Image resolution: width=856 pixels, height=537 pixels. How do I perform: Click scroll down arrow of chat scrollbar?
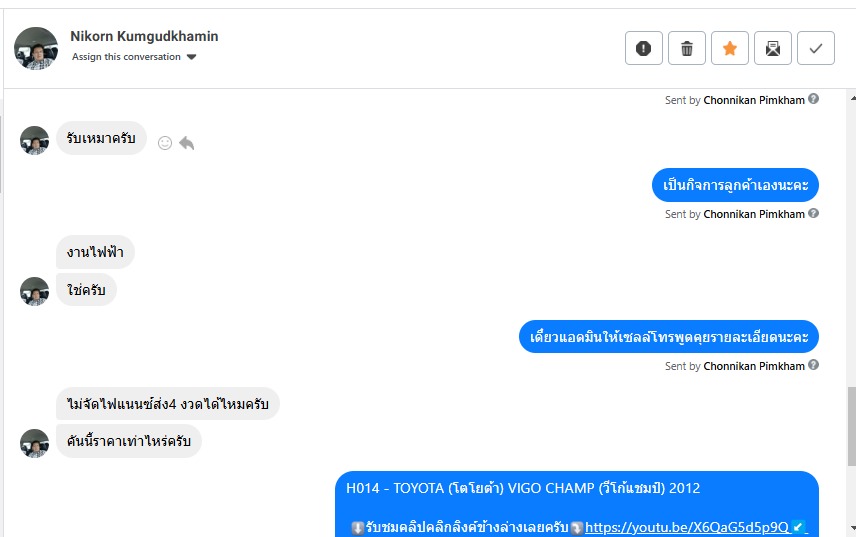[x=853, y=528]
